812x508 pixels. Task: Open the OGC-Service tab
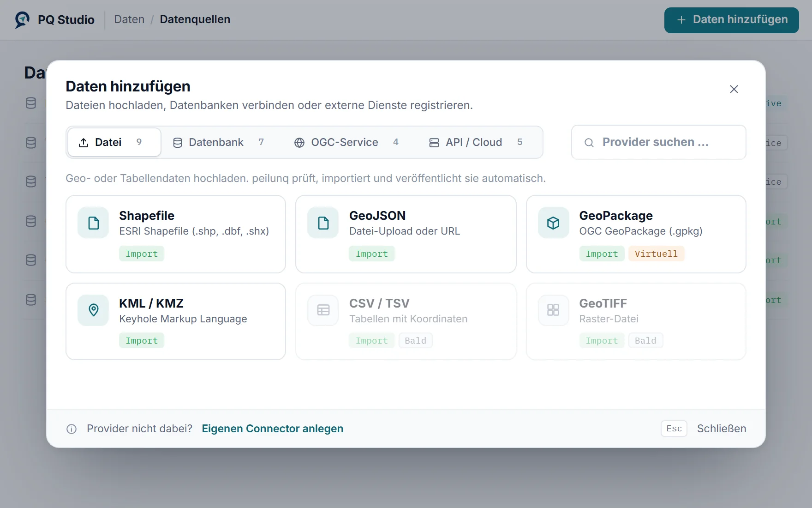346,142
